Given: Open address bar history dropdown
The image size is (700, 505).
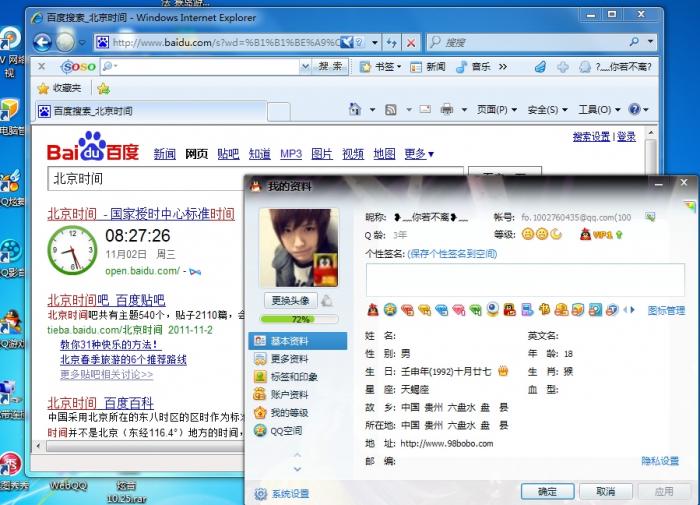Looking at the screenshot, I should pyautogui.click(x=375, y=42).
